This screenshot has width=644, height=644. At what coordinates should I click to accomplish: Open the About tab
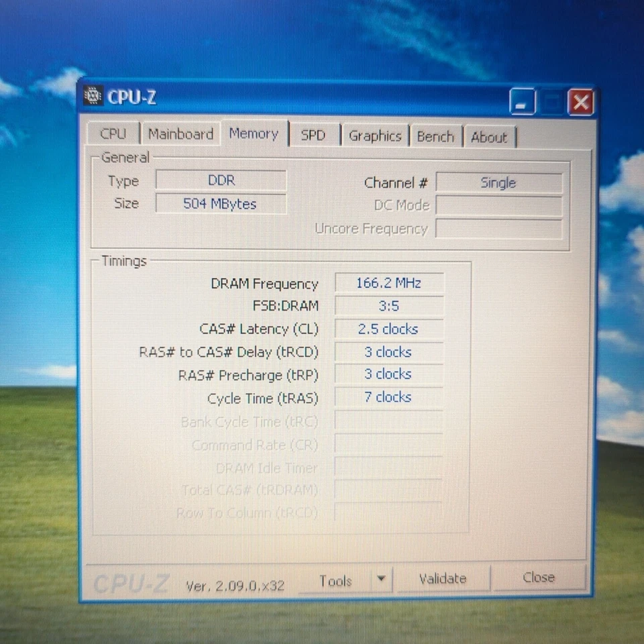[x=490, y=137]
